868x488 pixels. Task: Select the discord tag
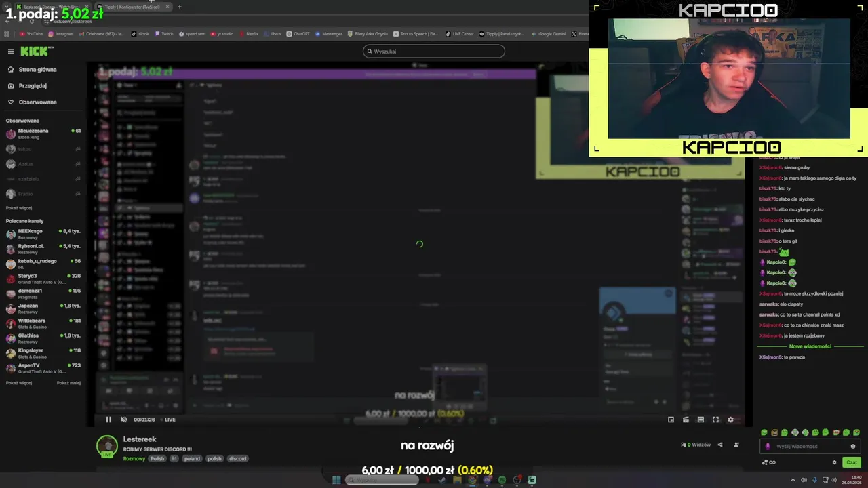point(238,458)
